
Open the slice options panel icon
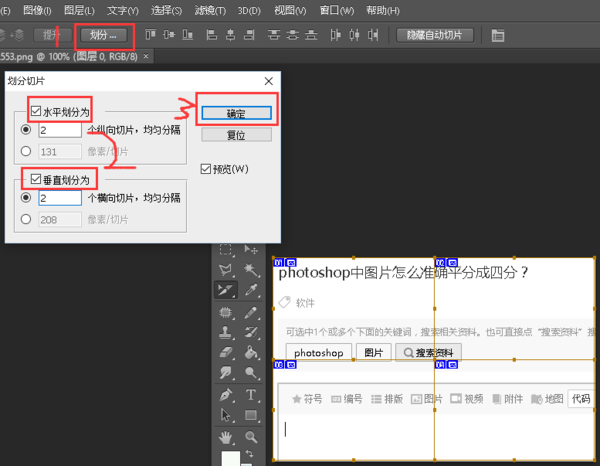click(498, 35)
